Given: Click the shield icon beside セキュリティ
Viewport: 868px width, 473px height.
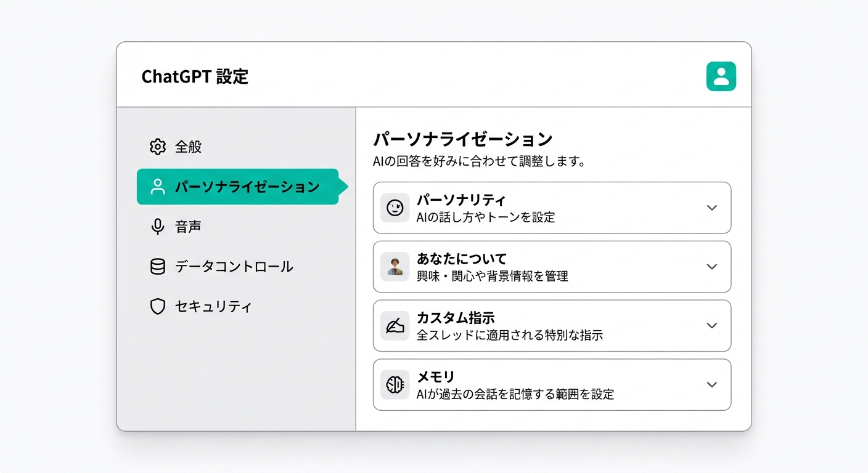Looking at the screenshot, I should [158, 306].
